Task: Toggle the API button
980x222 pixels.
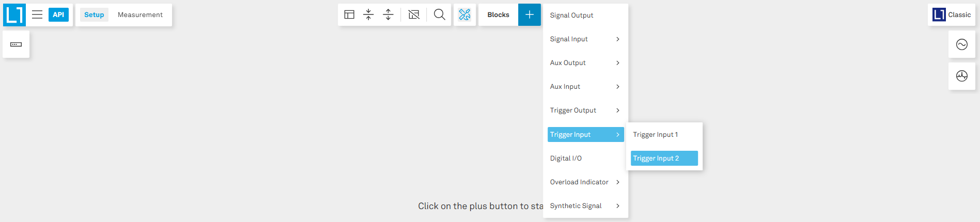Action: pyautogui.click(x=58, y=14)
